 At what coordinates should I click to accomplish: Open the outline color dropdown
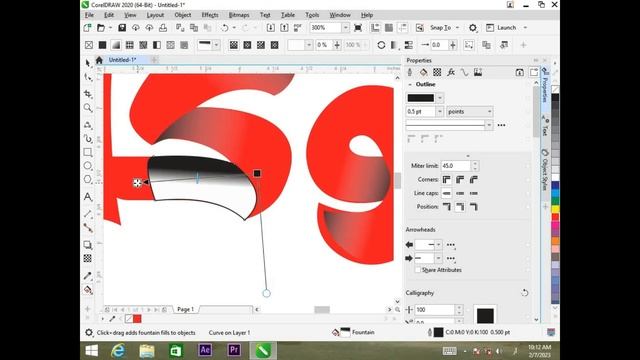coord(440,98)
